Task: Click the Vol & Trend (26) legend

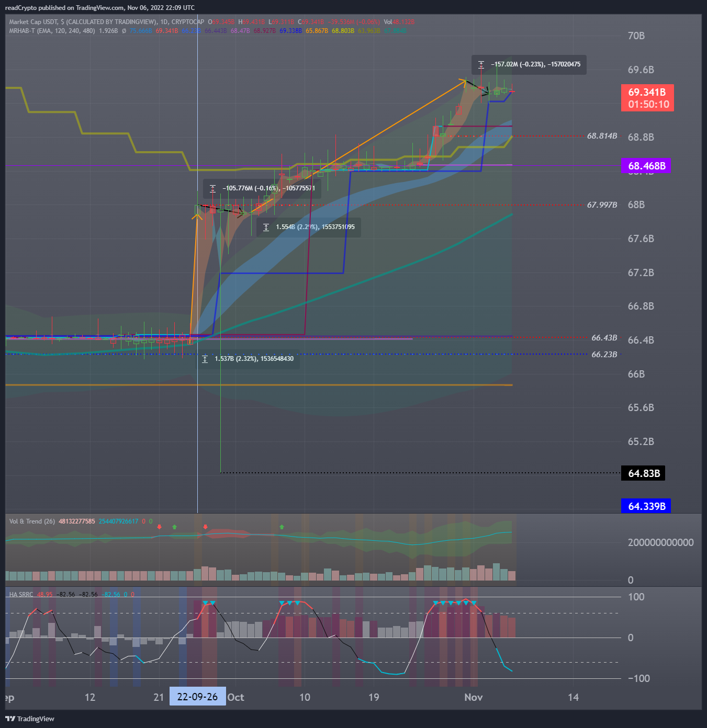Action: tap(32, 521)
